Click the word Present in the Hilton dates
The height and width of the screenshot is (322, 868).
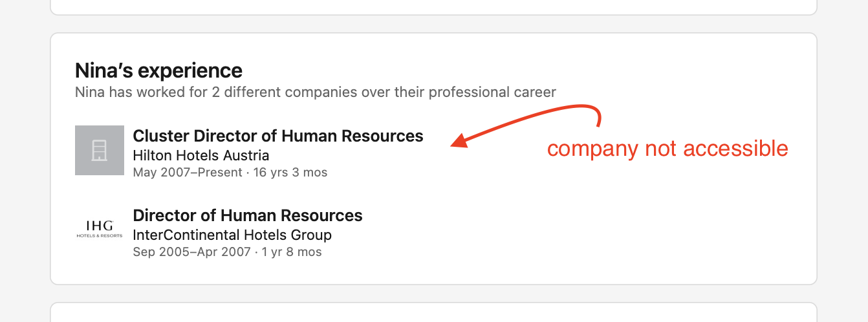coord(219,173)
